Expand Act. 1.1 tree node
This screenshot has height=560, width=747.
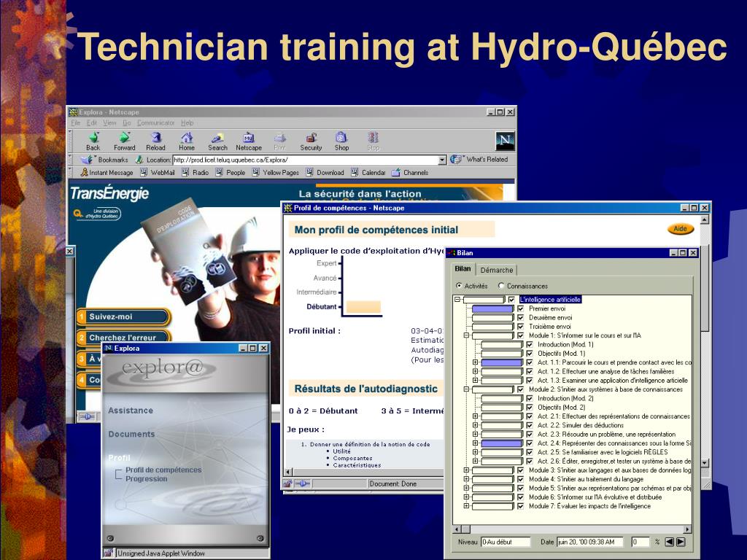point(476,362)
